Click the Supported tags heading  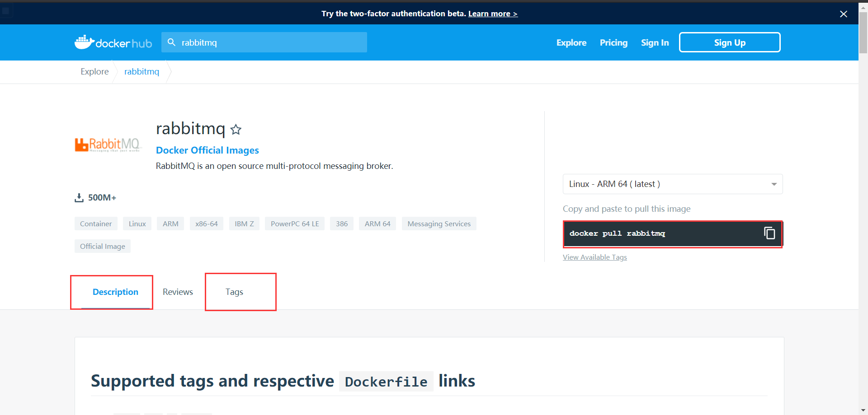pos(283,381)
